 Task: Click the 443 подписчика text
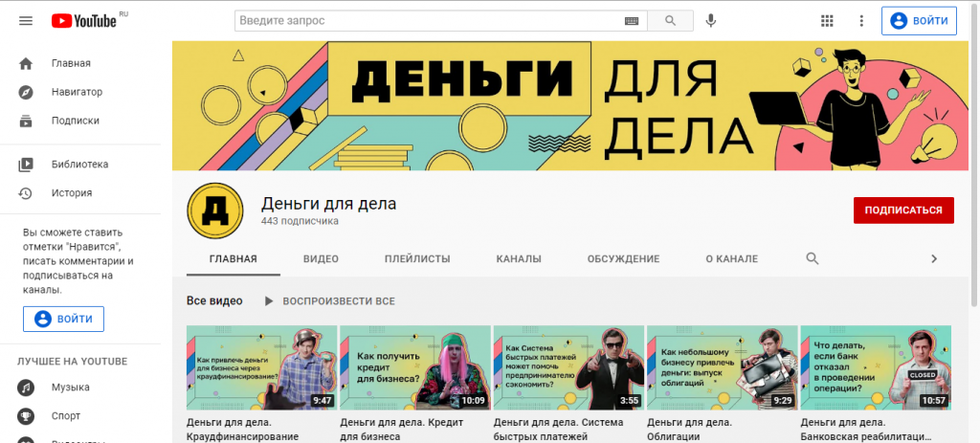pyautogui.click(x=300, y=221)
